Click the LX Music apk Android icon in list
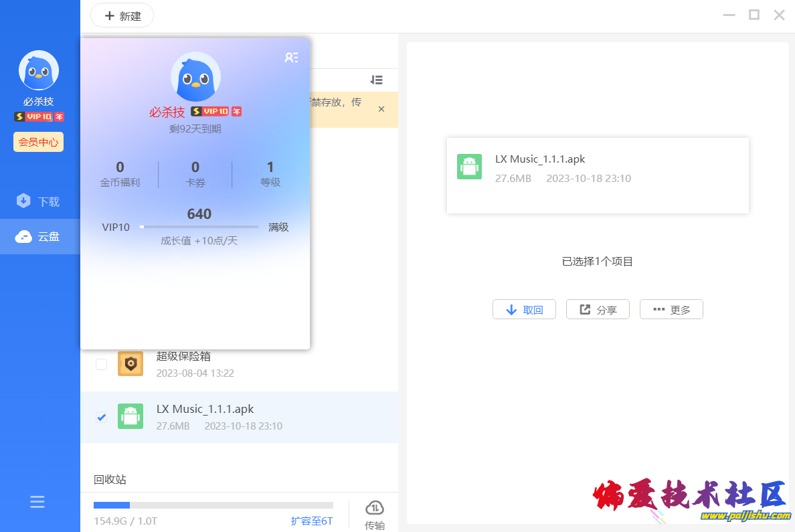The image size is (795, 532). pos(130,416)
